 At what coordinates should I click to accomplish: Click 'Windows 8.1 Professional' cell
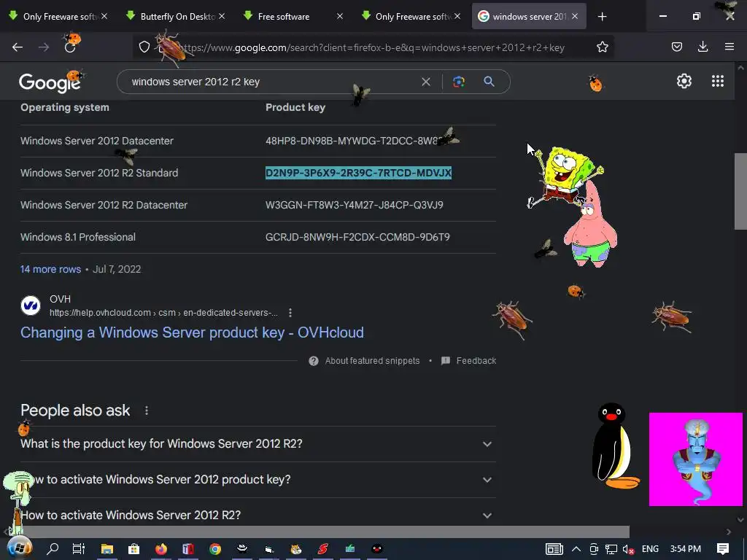click(78, 237)
